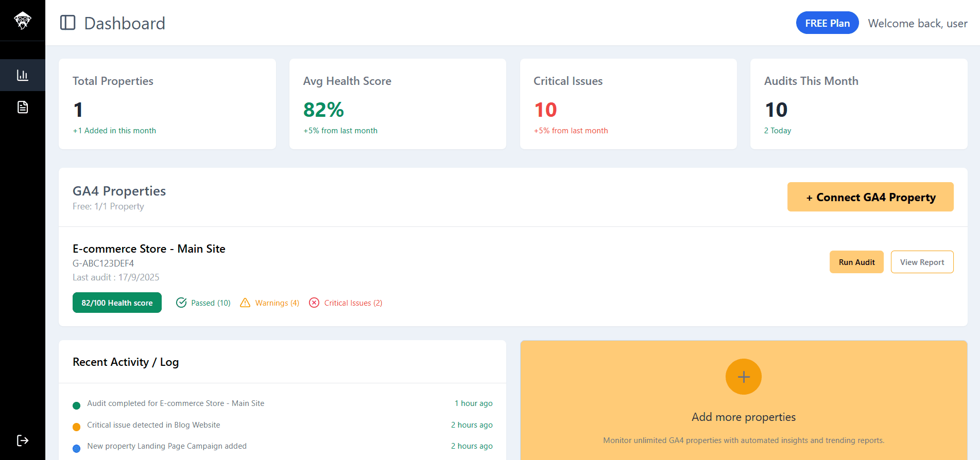The width and height of the screenshot is (980, 460).
Task: Click the 1 hour ago timestamp
Action: tap(473, 403)
